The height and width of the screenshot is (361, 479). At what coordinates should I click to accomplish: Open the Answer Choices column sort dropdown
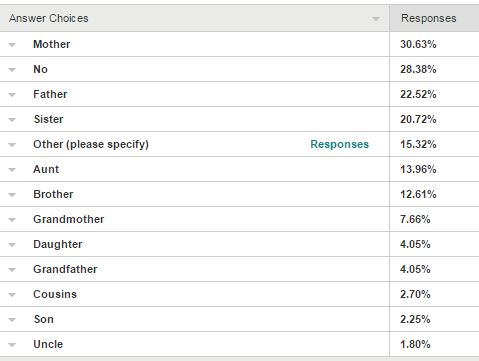pos(376,19)
